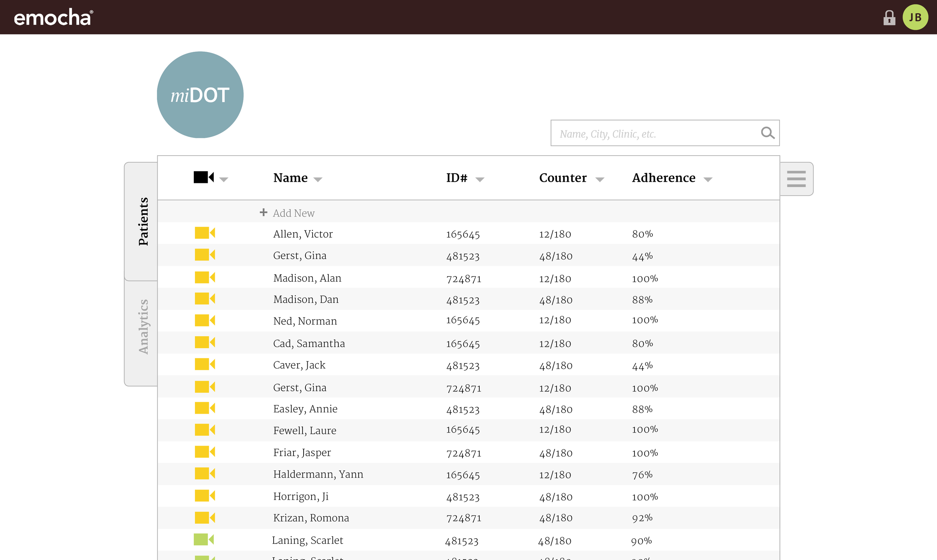937x560 pixels.
Task: Click the black video camera header icon
Action: [204, 177]
